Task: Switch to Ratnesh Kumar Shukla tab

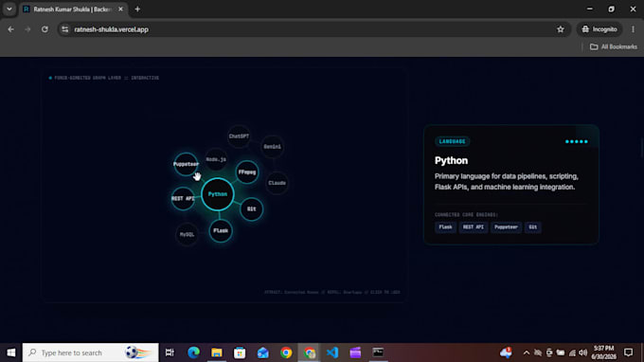Action: (73, 9)
